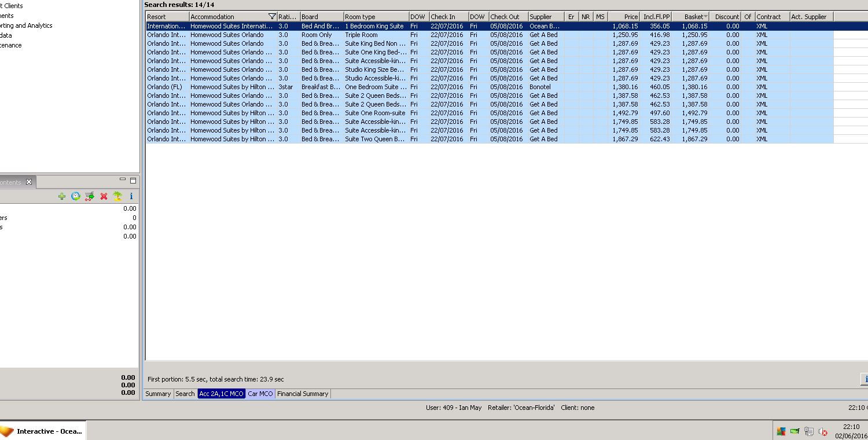Click the AVG antivirus tray icon
This screenshot has width=868, height=440.
click(781, 431)
